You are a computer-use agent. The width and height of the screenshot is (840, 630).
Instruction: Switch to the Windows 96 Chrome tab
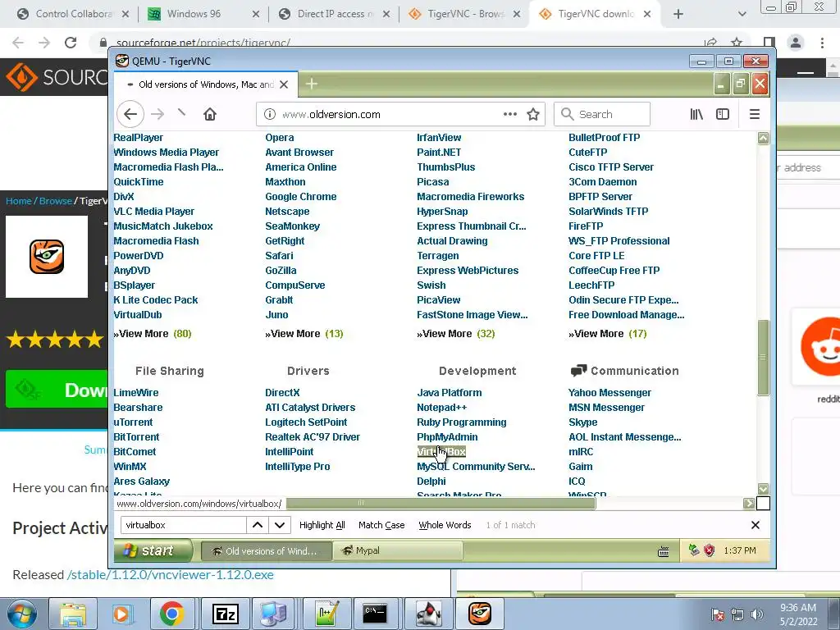(x=203, y=14)
